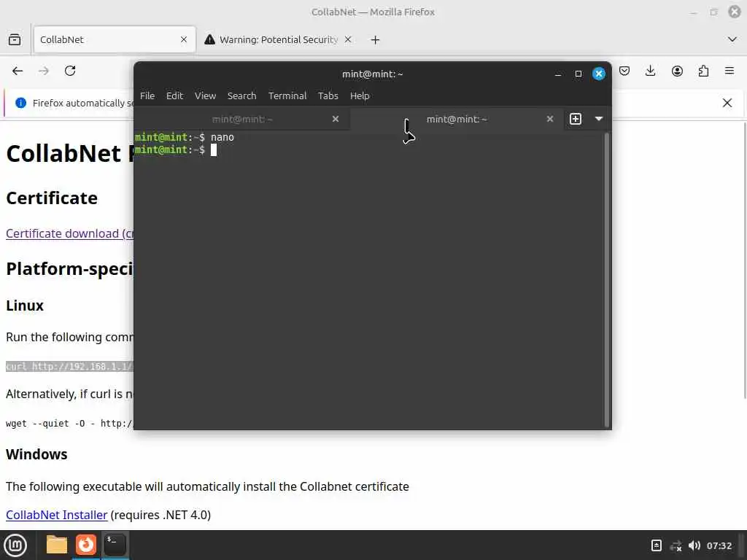Switch to Warning: Potential Security tab
This screenshot has width=747, height=560.
pyautogui.click(x=278, y=39)
